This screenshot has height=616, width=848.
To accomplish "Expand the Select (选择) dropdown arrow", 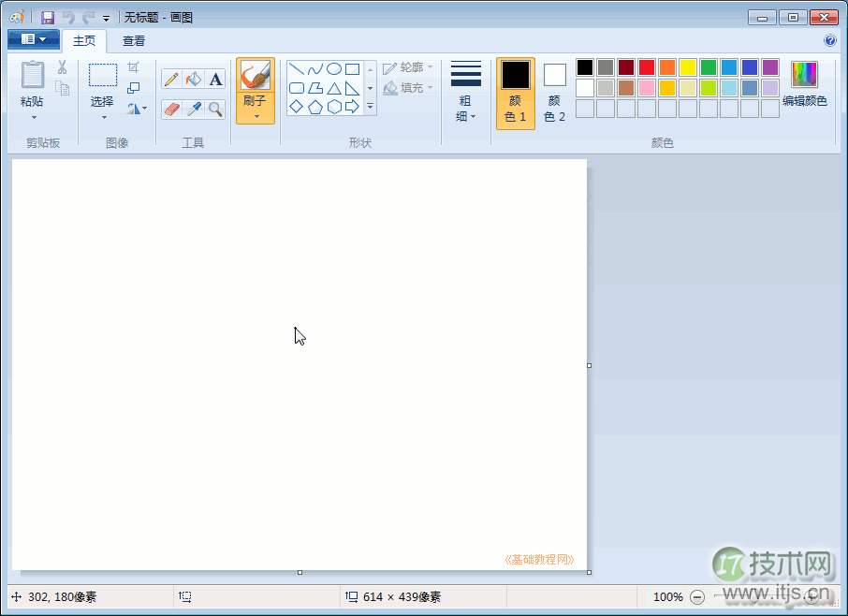I will pyautogui.click(x=103, y=118).
